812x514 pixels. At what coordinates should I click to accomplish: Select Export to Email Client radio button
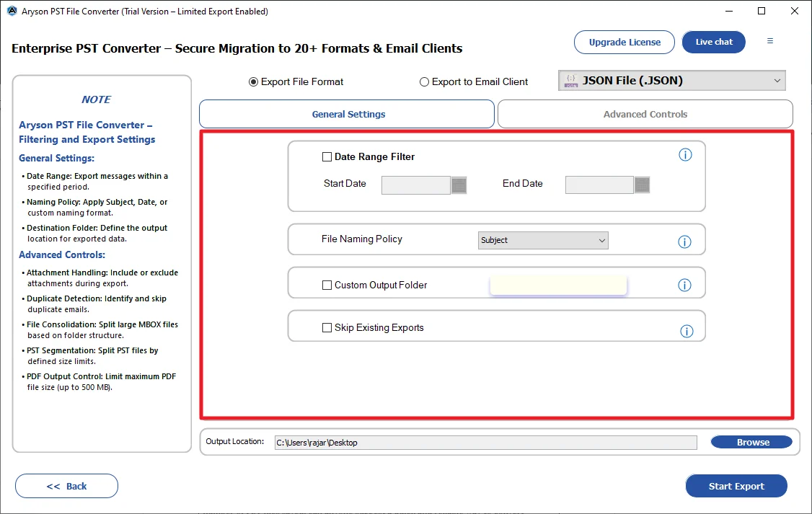coord(424,81)
